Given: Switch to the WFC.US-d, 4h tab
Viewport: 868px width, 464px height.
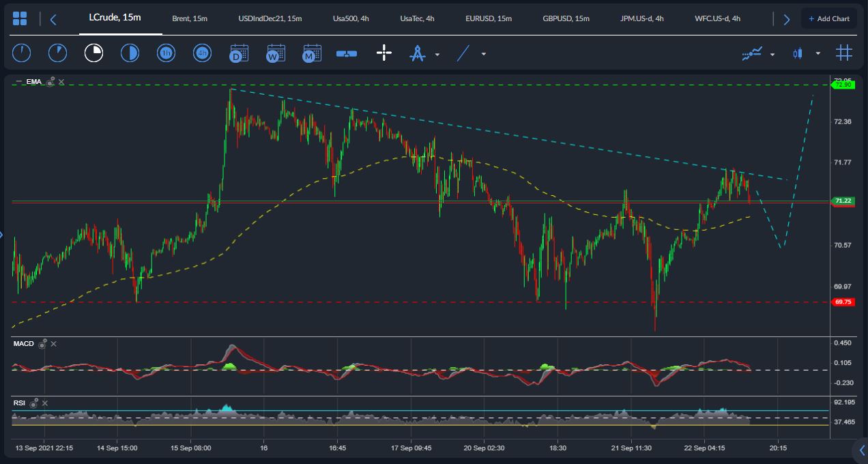Looking at the screenshot, I should pos(717,18).
